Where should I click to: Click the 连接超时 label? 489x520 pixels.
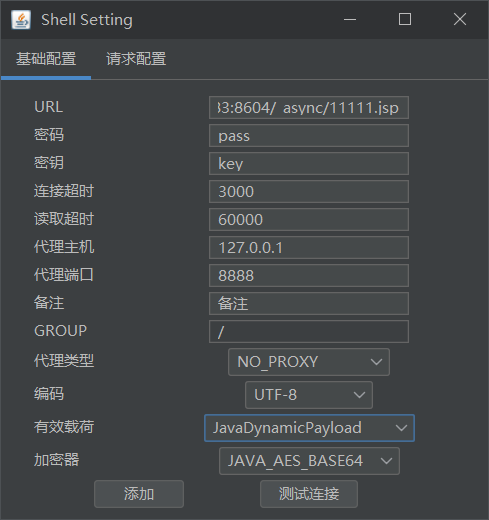(64, 191)
